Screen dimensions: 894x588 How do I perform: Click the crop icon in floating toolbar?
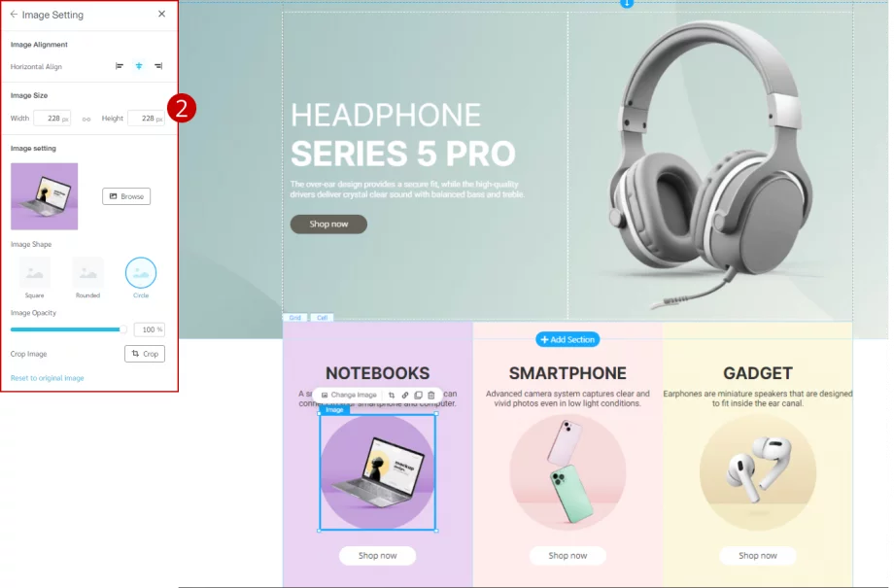(x=391, y=395)
